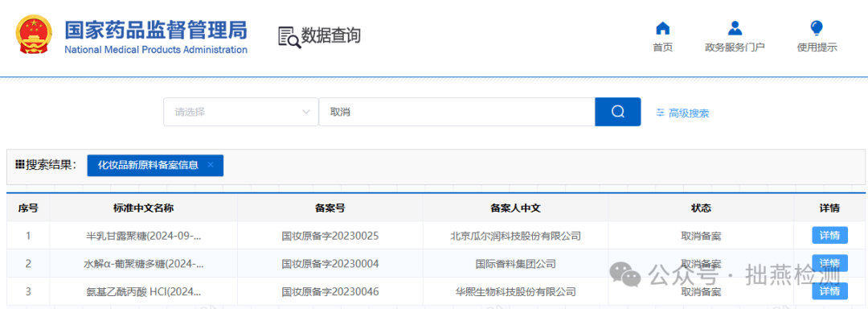The height and width of the screenshot is (309, 868).
Task: Click record number 国妆原备字20230025
Action: click(330, 236)
